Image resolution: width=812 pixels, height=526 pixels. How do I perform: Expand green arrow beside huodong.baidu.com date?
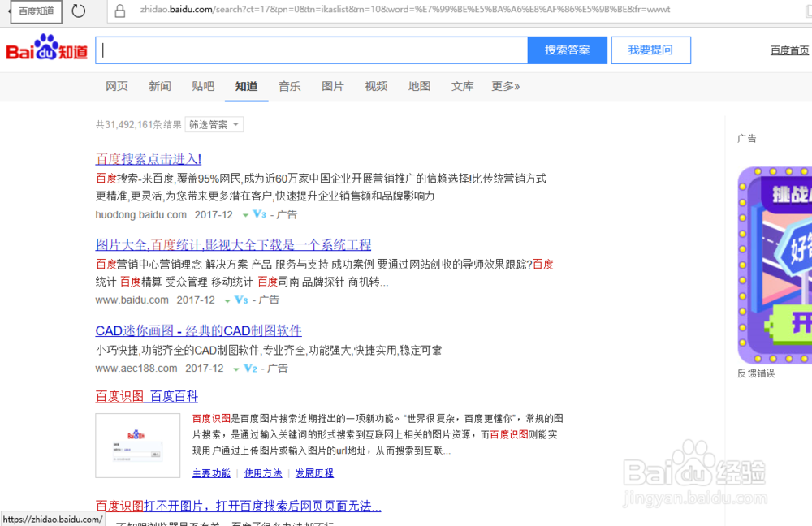[245, 215]
